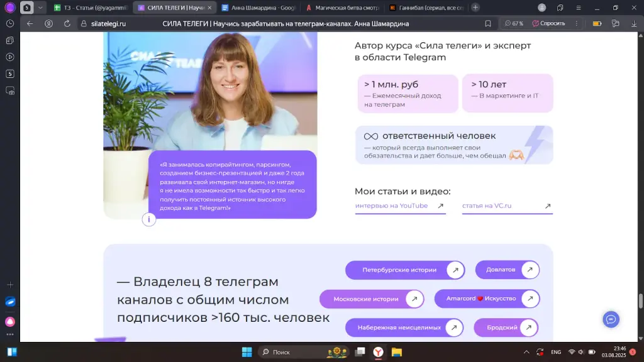Bookmark this page with the bookmark icon

(x=488, y=24)
